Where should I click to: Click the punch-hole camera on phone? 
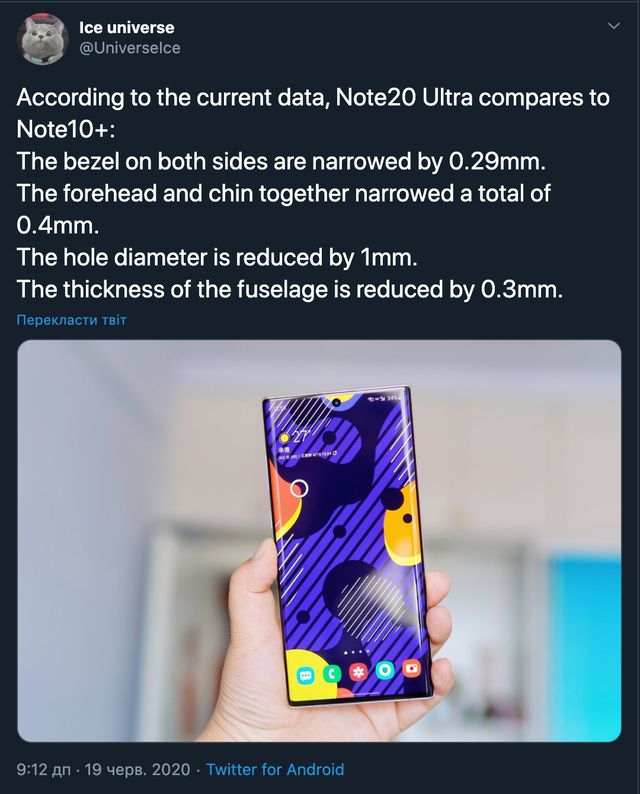pyautogui.click(x=336, y=403)
